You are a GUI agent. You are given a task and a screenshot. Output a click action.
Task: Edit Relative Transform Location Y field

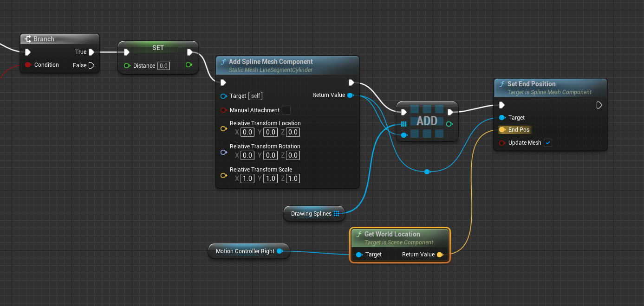270,132
